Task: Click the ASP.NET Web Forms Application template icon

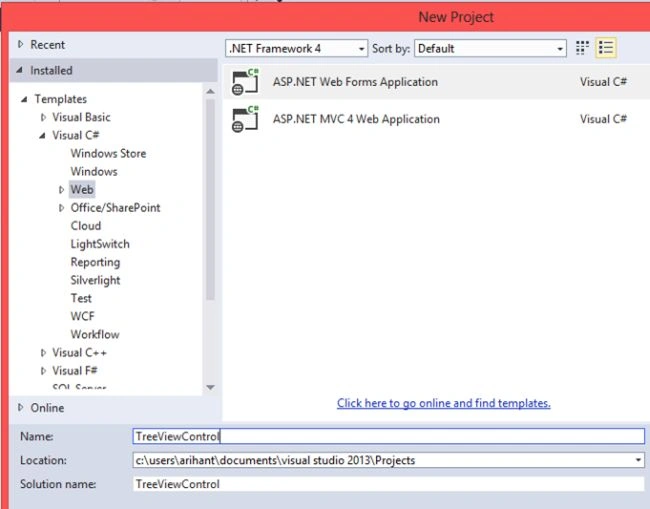Action: [245, 82]
